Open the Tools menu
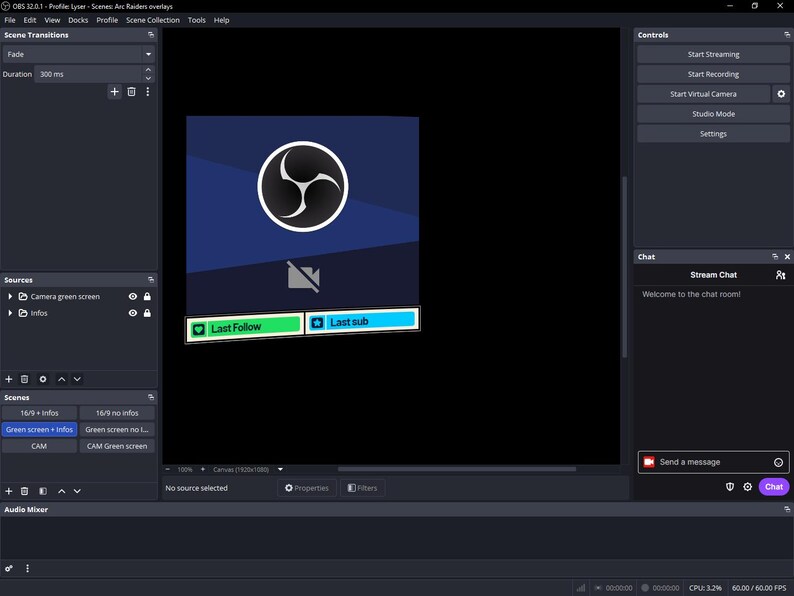 196,20
